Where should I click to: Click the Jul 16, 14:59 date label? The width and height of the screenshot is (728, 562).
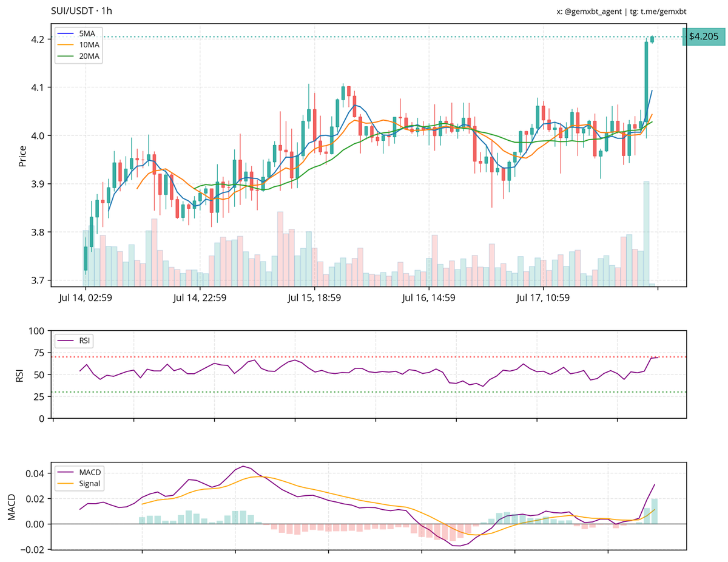point(429,298)
